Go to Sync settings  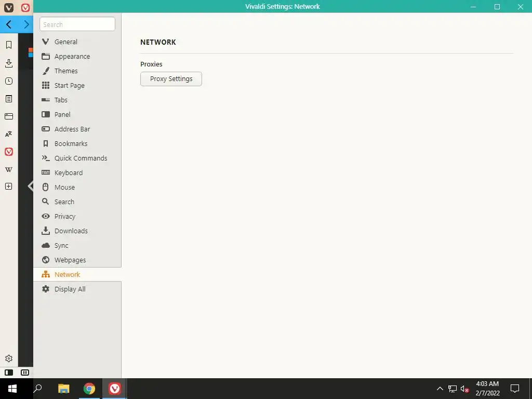click(77, 246)
